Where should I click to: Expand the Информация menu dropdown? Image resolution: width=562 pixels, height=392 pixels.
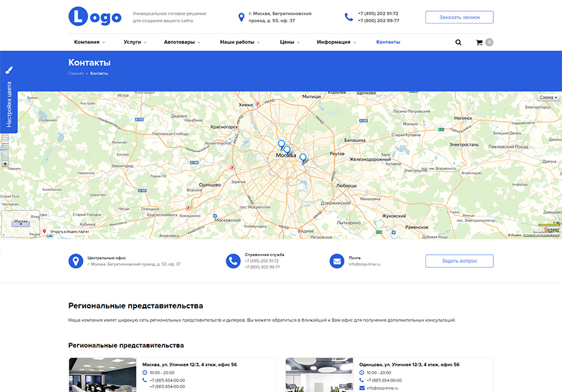[336, 42]
